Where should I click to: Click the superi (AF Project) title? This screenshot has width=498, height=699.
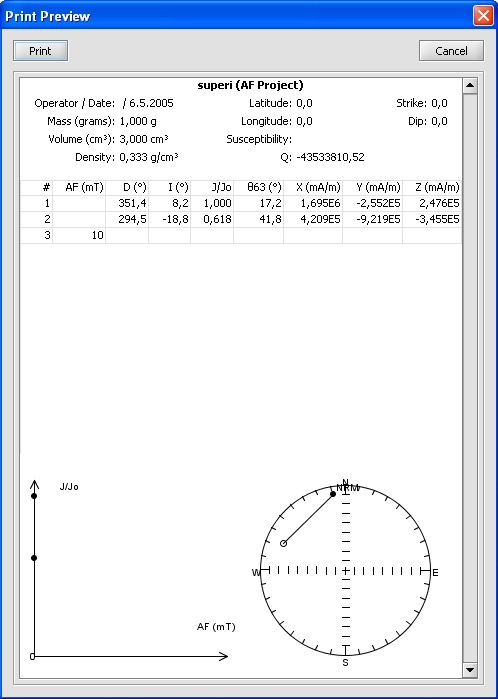pyautogui.click(x=250, y=85)
